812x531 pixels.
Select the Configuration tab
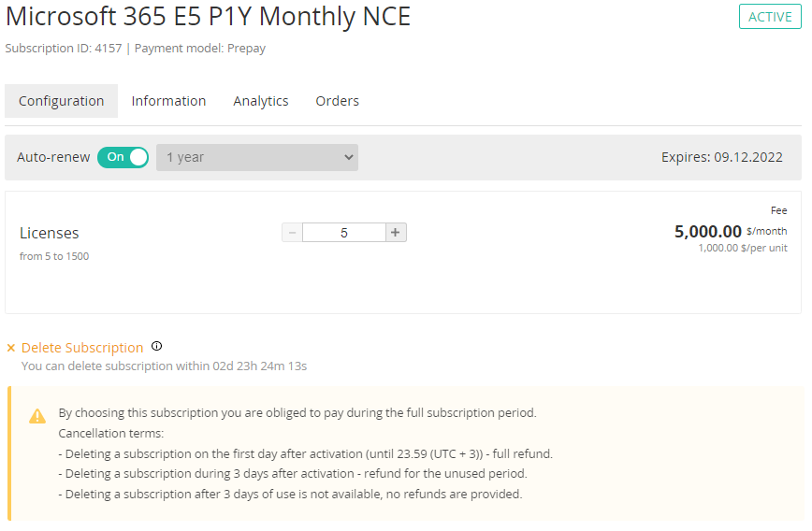(x=61, y=101)
